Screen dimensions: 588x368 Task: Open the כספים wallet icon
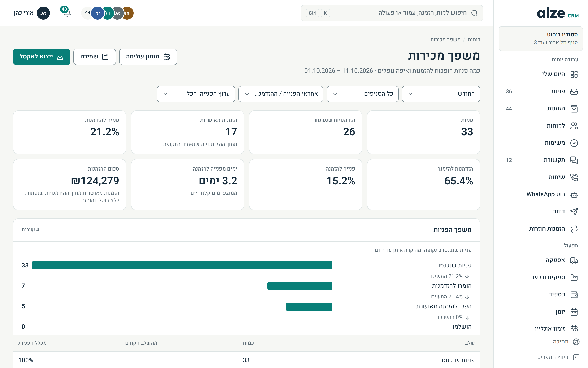(x=574, y=295)
